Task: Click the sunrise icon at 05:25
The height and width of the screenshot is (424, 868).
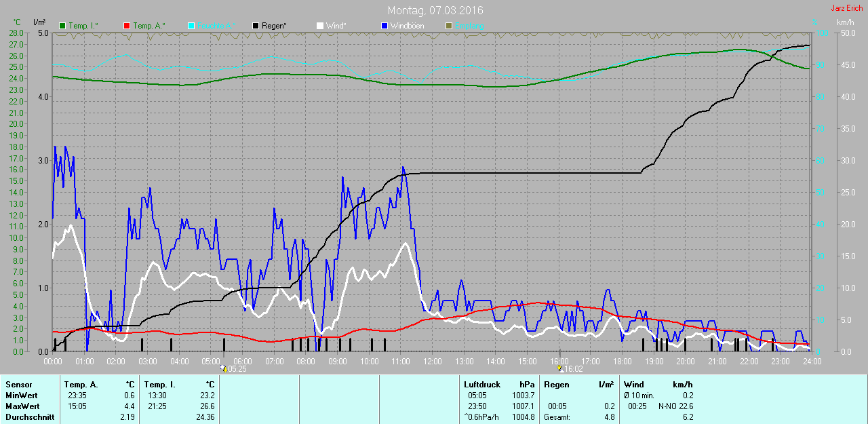Action: pyautogui.click(x=224, y=369)
